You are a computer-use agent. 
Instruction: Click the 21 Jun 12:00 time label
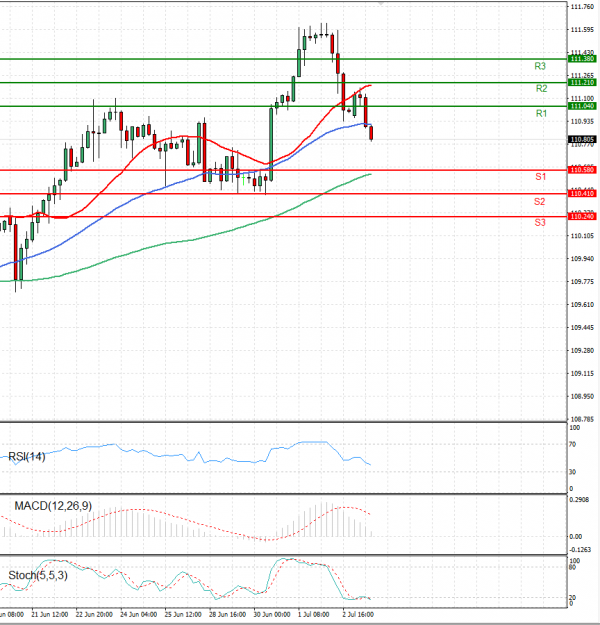[x=49, y=615]
